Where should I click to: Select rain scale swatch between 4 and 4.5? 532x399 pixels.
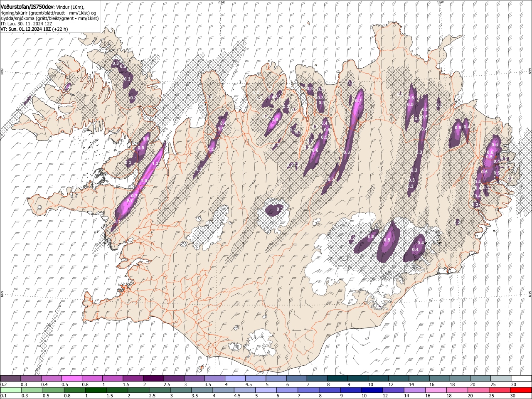pyautogui.click(x=223, y=390)
